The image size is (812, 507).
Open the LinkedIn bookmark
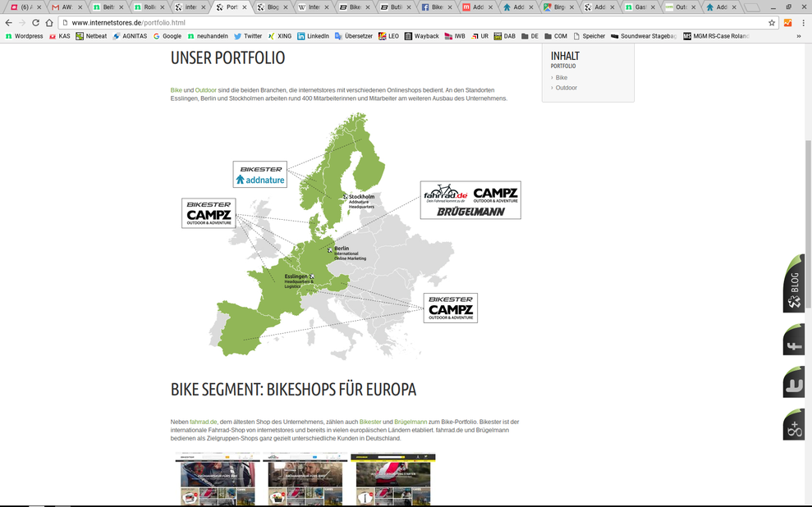[x=314, y=36]
